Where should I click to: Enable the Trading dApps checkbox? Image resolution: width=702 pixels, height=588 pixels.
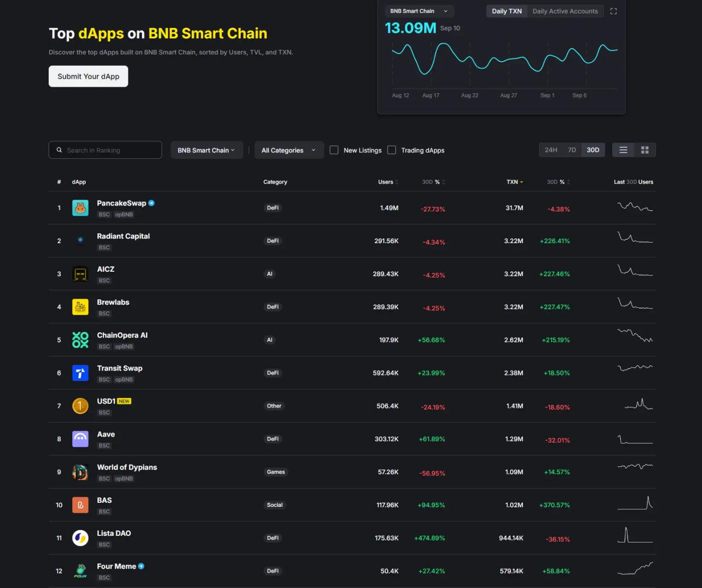tap(392, 150)
